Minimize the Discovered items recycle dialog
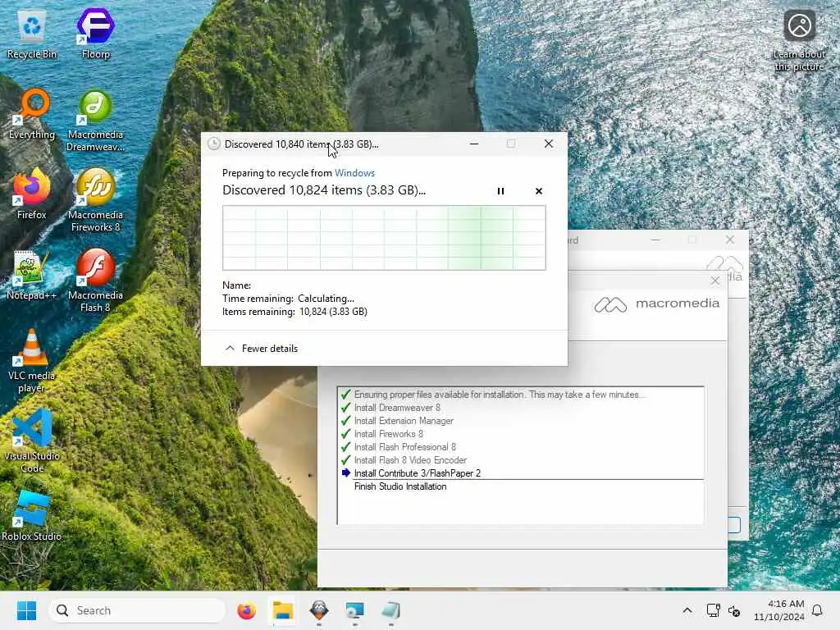Viewport: 840px width, 630px height. pos(473,144)
